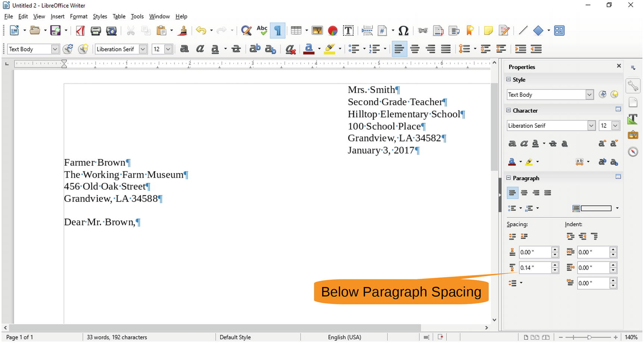Click English (USA) language in status bar

click(345, 337)
